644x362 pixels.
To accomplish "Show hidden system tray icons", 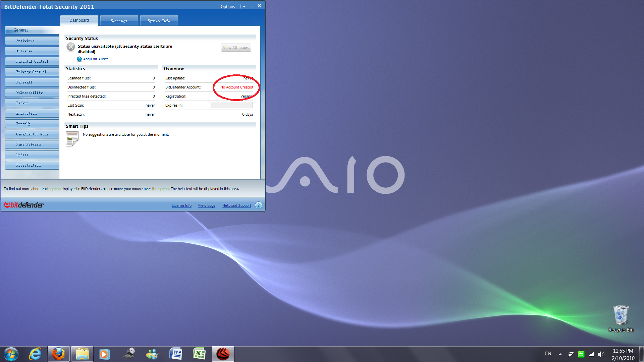I will (560, 354).
